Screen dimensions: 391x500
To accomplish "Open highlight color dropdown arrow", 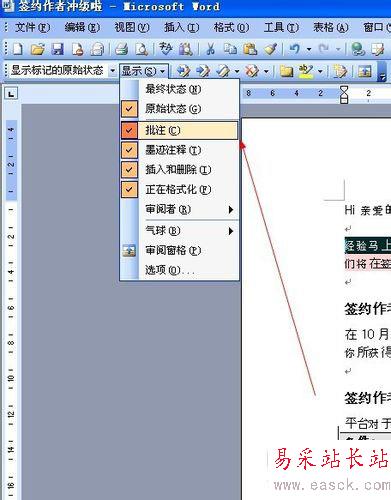I will [x=320, y=71].
